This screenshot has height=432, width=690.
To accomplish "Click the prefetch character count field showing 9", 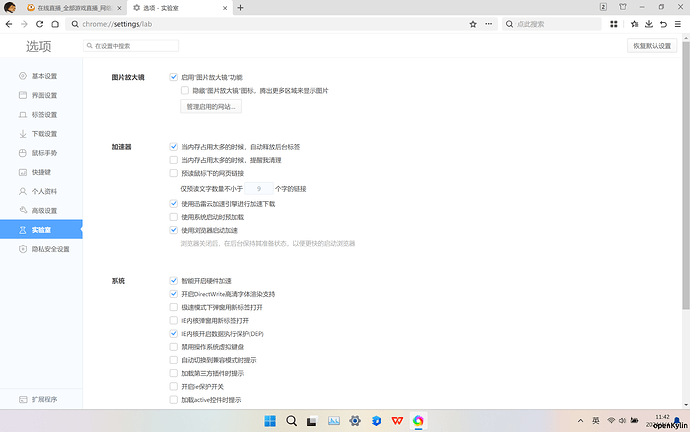I will (259, 188).
